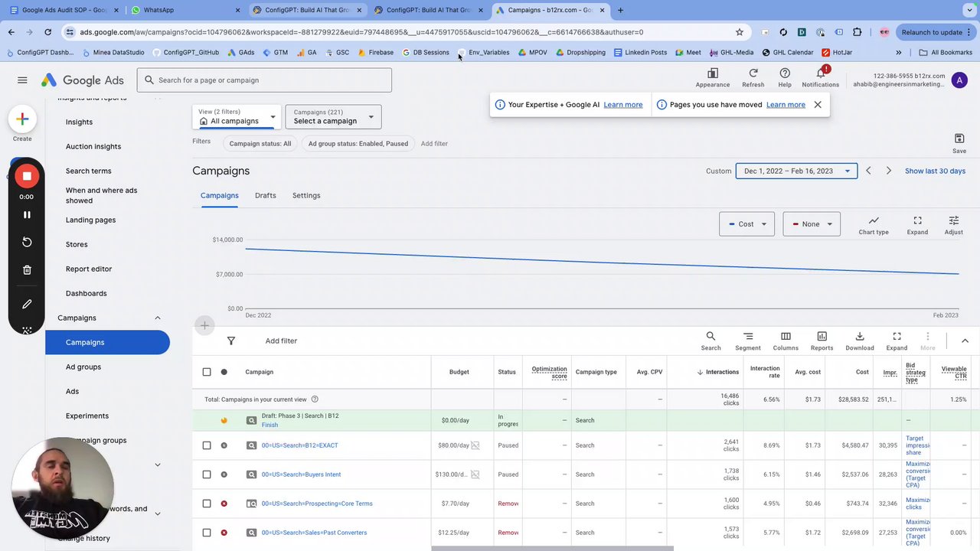Download the campaigns table
The width and height of the screenshot is (980, 551).
[860, 341]
